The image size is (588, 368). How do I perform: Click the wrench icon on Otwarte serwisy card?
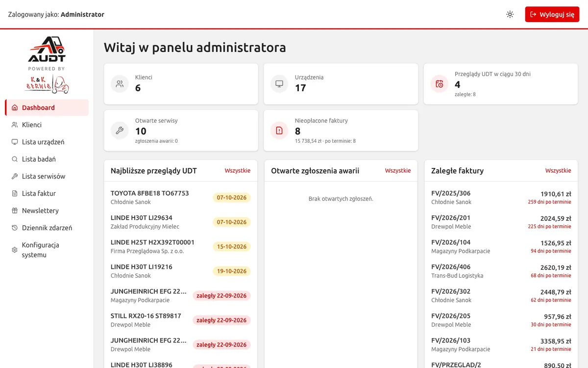(120, 131)
